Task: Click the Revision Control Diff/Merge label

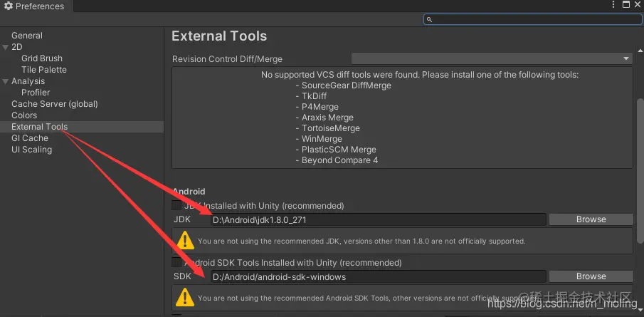Action: [x=227, y=59]
